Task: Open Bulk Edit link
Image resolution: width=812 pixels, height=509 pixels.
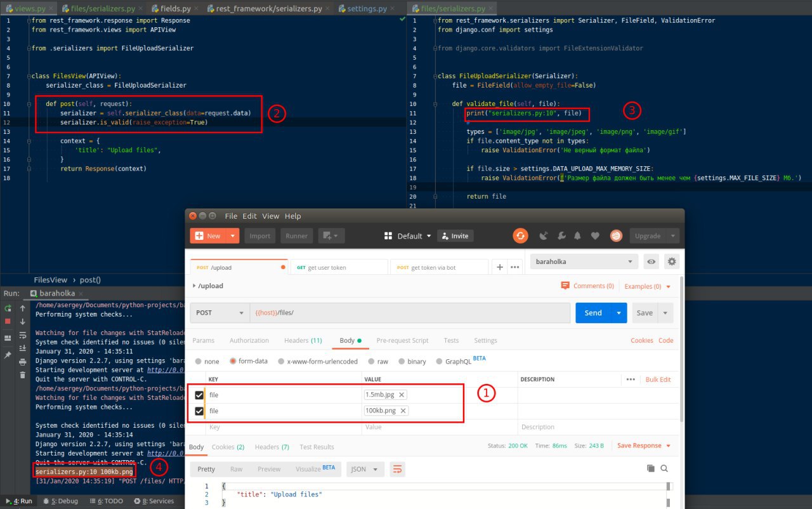Action: (x=658, y=380)
